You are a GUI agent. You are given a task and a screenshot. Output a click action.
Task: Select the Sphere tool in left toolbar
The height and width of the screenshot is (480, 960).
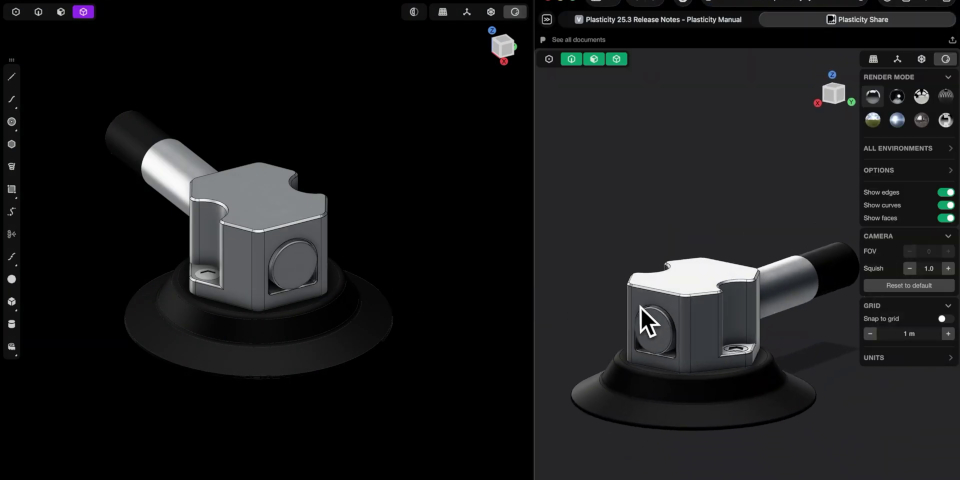[x=12, y=279]
